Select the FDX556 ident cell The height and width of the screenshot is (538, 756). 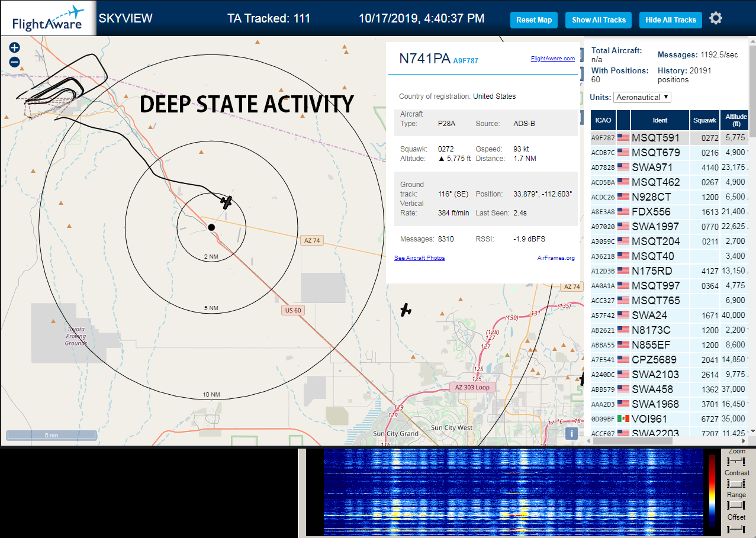pyautogui.click(x=660, y=211)
